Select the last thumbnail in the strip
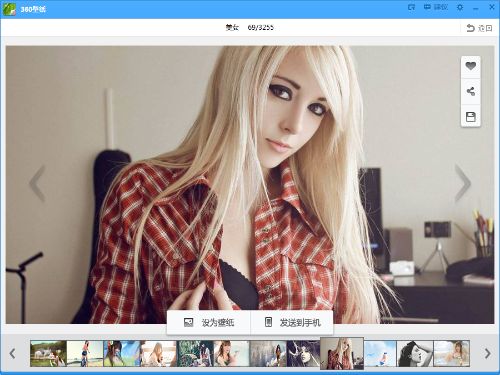Screen dimensions: 500x375 click(452, 353)
